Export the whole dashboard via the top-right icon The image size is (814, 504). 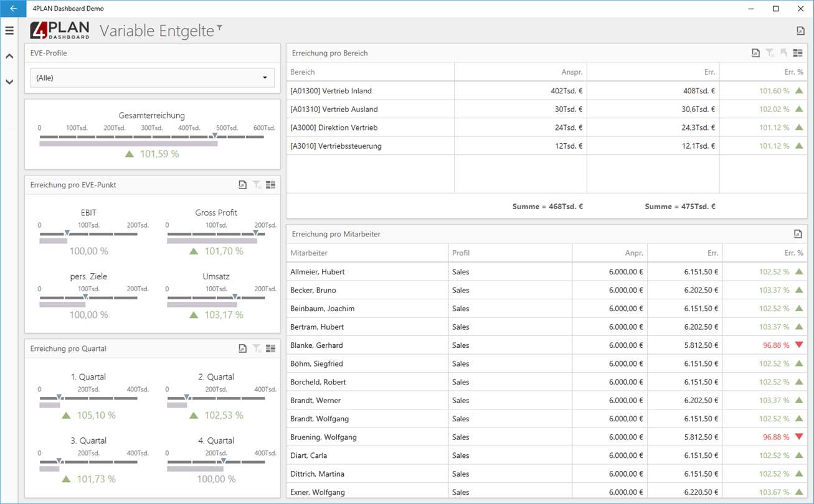click(800, 31)
